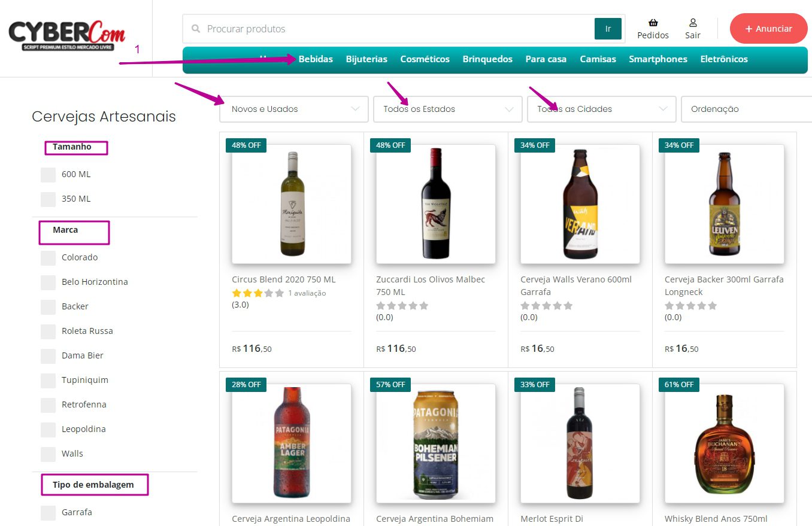This screenshot has height=526, width=812.
Task: Check the Belo Horizontina brand filter
Action: pyautogui.click(x=48, y=282)
